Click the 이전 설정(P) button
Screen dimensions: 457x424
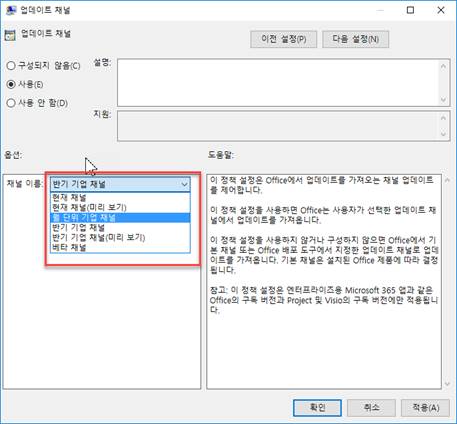pyautogui.click(x=283, y=39)
